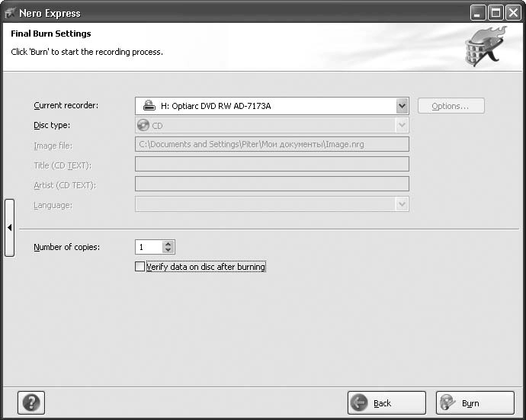Expand the left side panel arrow

click(9, 227)
